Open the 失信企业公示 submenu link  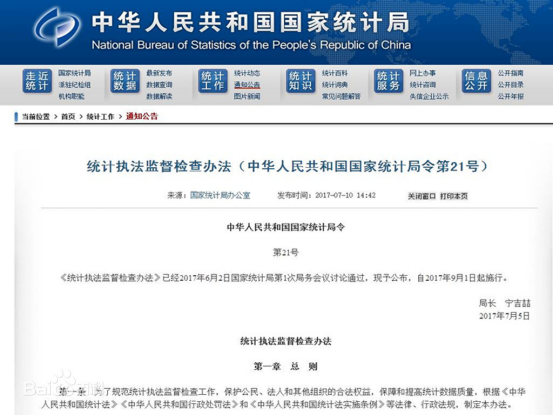click(429, 96)
